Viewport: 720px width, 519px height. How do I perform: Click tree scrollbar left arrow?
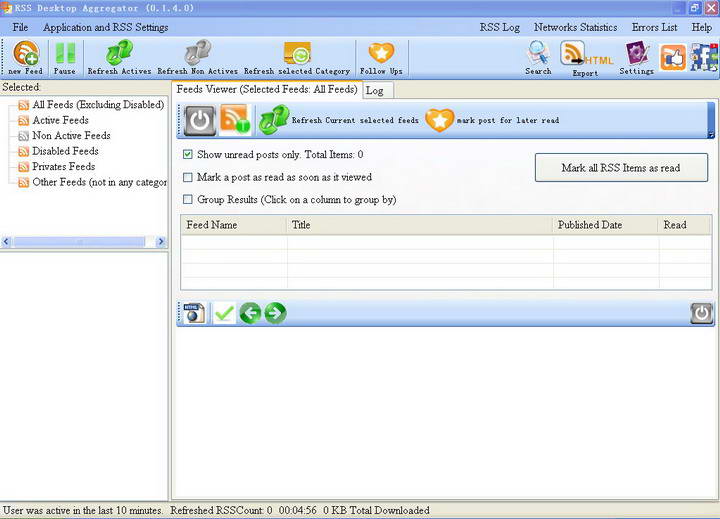pos(6,242)
